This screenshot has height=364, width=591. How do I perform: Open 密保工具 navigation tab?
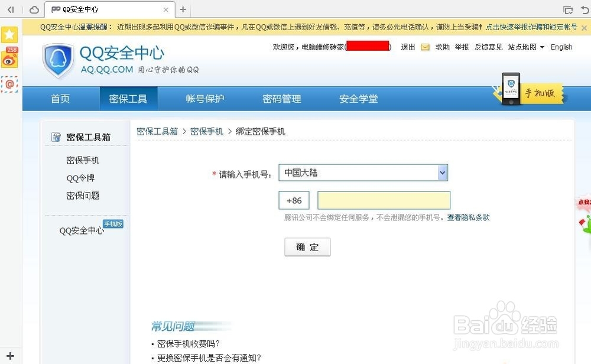(x=128, y=99)
